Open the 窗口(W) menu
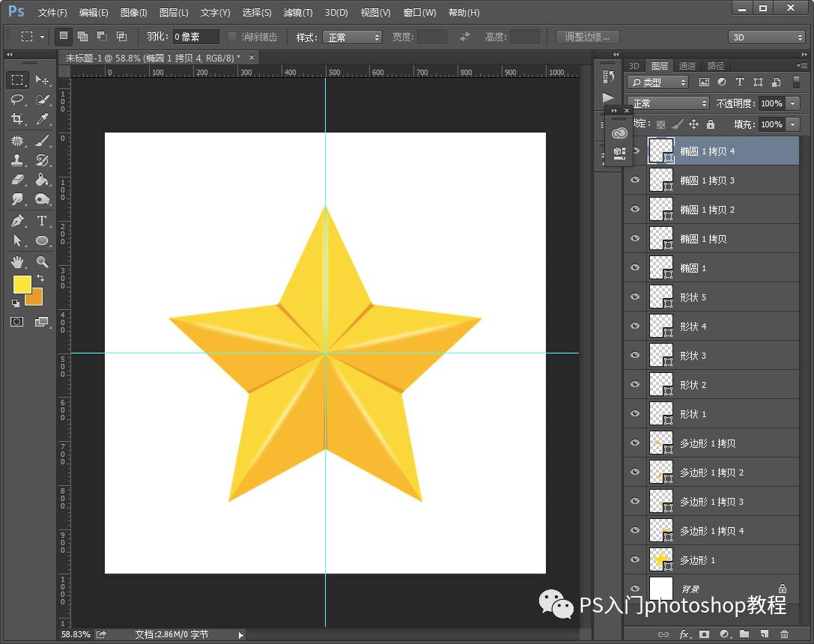 (x=420, y=13)
